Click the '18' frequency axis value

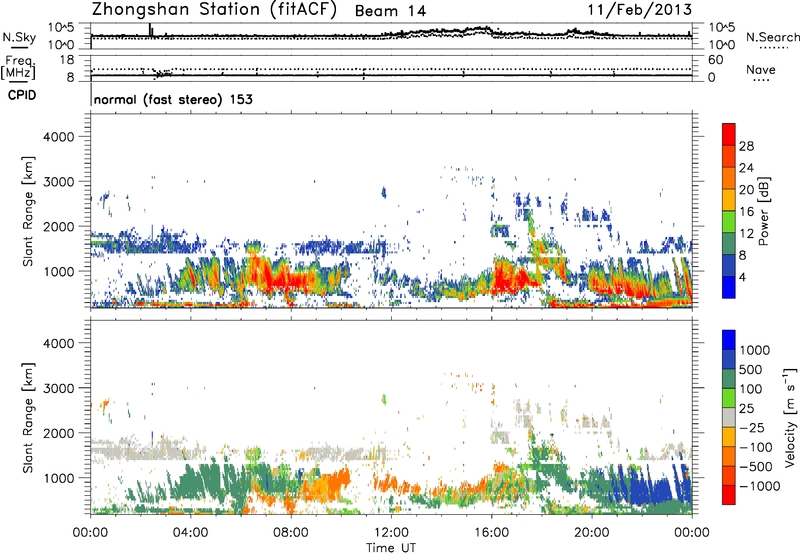tap(67, 60)
